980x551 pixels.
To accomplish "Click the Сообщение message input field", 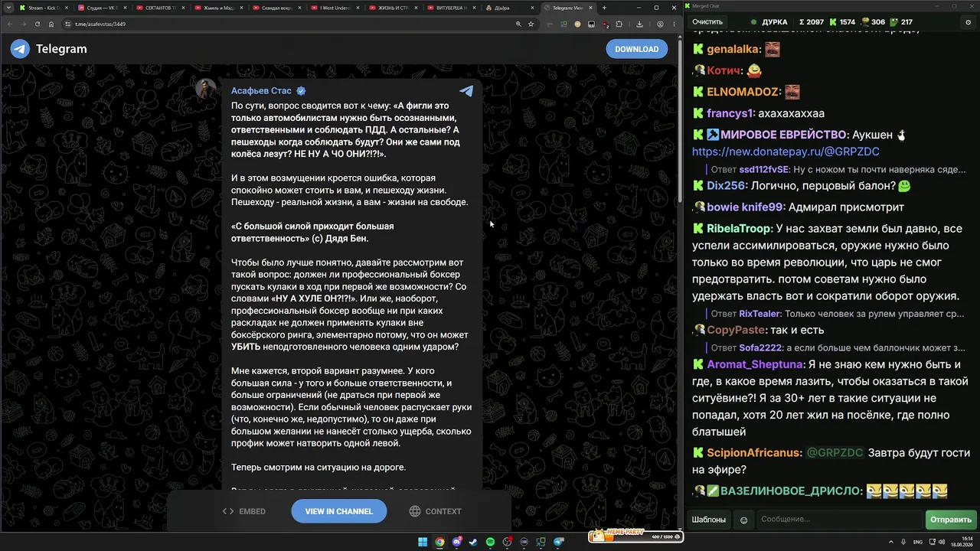I will pyautogui.click(x=840, y=520).
